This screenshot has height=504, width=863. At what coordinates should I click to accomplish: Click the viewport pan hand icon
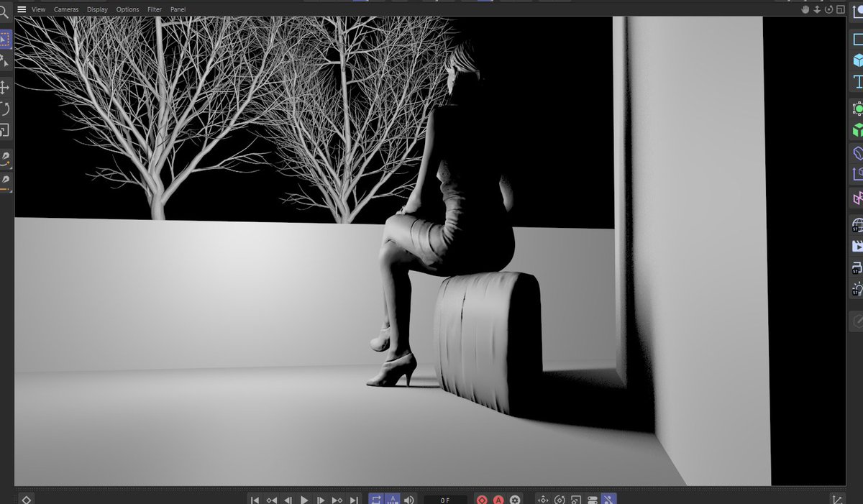coord(805,9)
